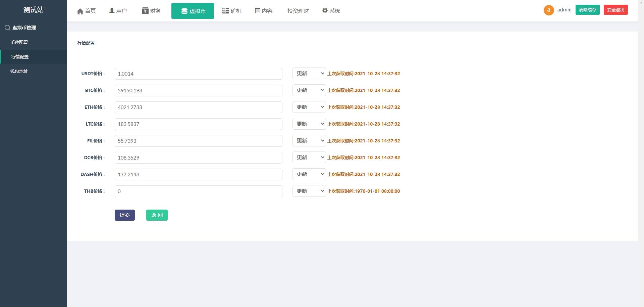The image size is (644, 307).
Task: Open BTC price update dropdown
Action: (309, 90)
